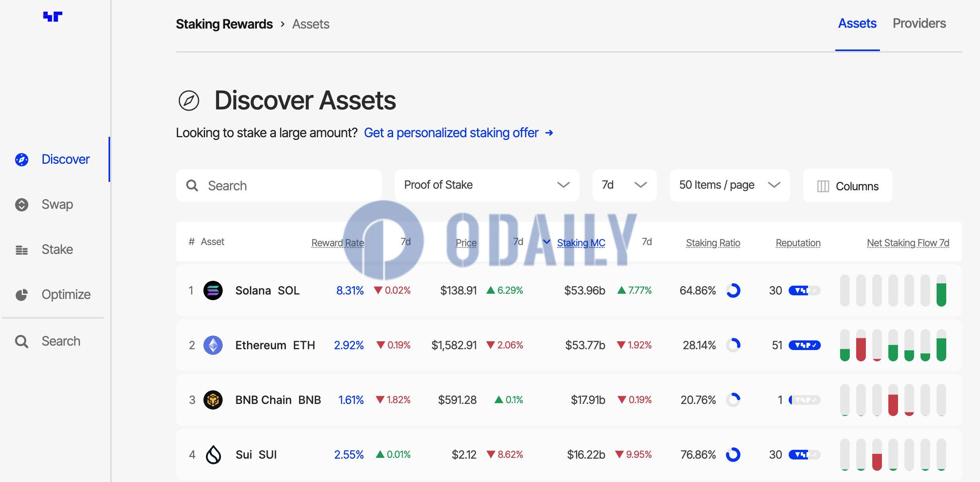Viewport: 980px width, 482px height.
Task: Open Search from the sidebar
Action: pos(61,342)
